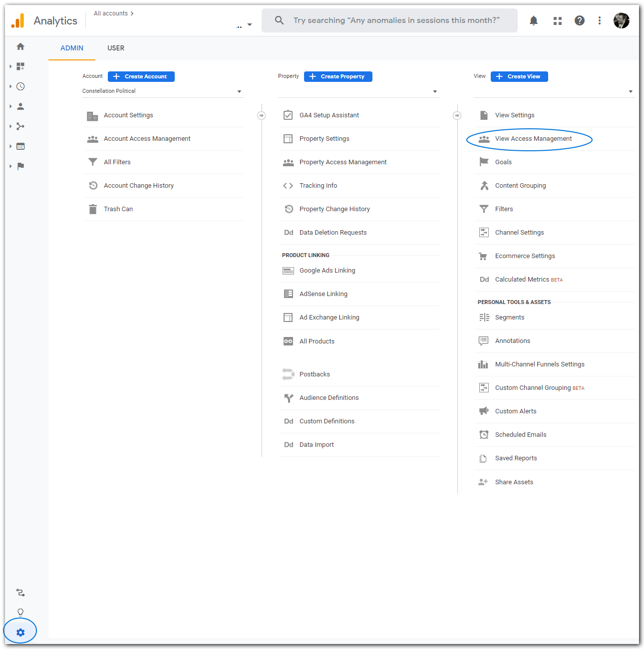Click the Tracking Info code brackets icon
Screen dimensions: 644x649
288,186
